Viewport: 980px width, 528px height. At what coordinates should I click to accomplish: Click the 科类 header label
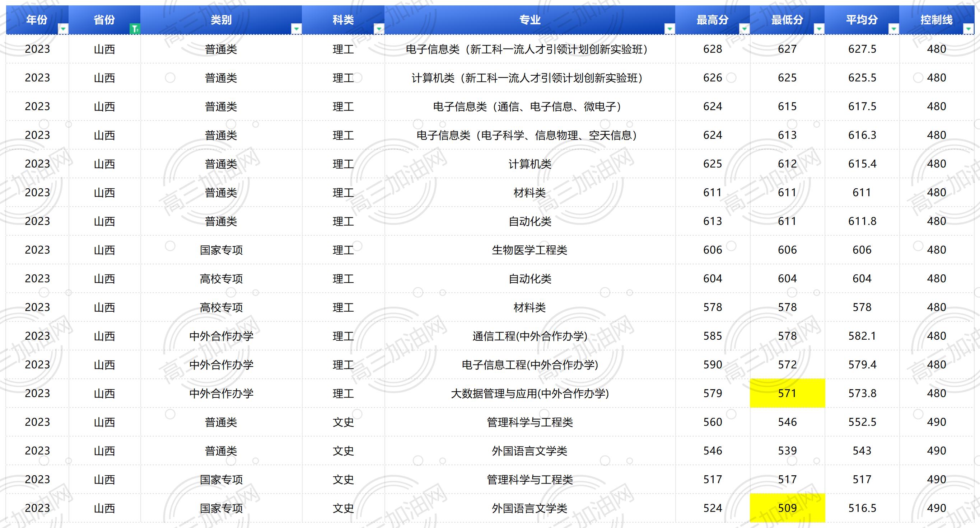(343, 20)
